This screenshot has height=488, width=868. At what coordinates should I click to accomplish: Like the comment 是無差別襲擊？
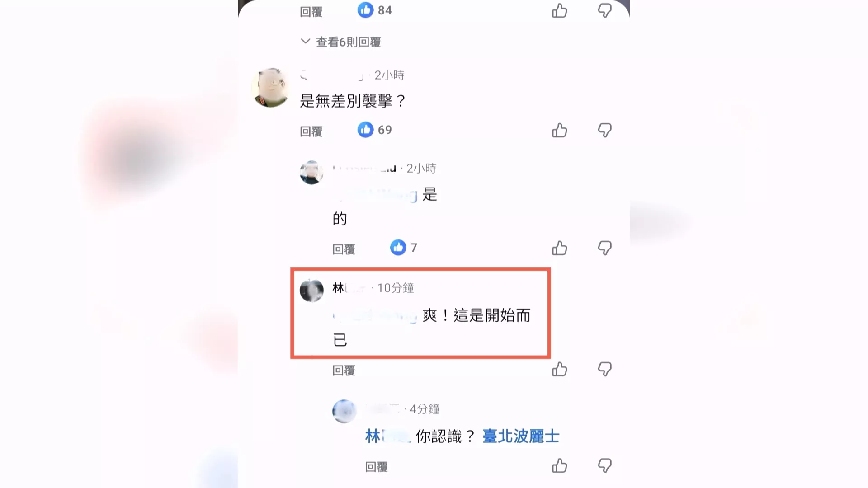pyautogui.click(x=559, y=131)
